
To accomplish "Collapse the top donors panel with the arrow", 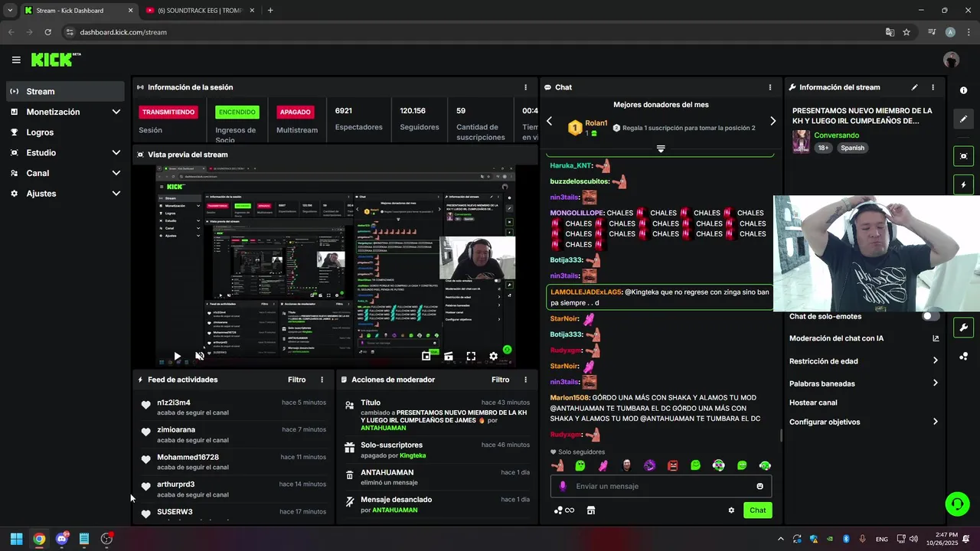I will tap(661, 148).
